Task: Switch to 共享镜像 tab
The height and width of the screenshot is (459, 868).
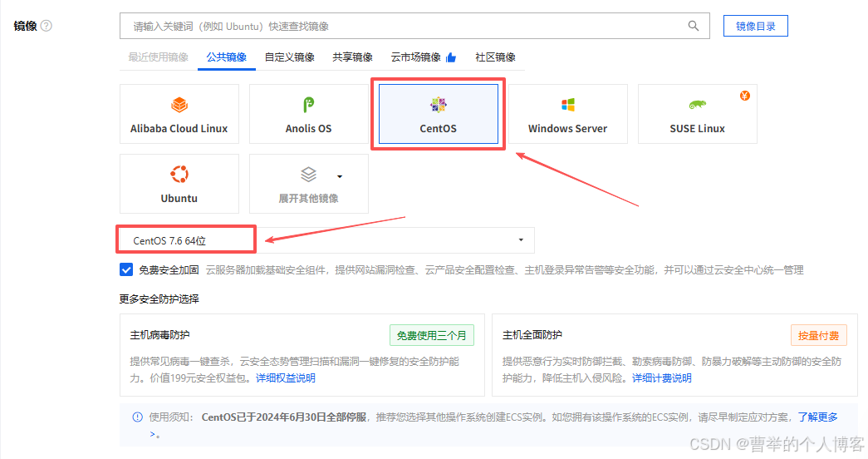Action: point(353,57)
